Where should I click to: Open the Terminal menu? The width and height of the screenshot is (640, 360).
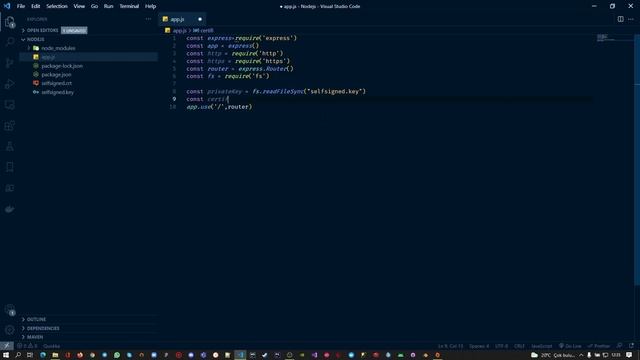coord(129,6)
